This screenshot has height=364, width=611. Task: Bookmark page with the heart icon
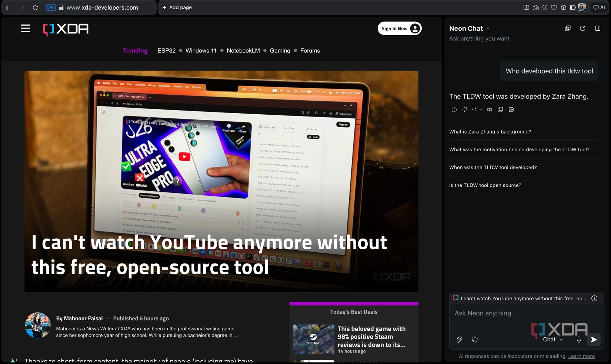coord(554,7)
